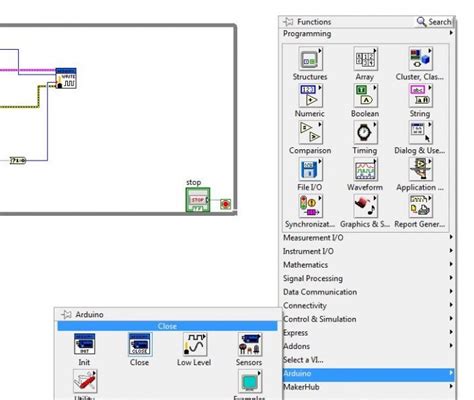Open the Arduino Examples subpalette
The width and height of the screenshot is (474, 400).
pos(250,381)
